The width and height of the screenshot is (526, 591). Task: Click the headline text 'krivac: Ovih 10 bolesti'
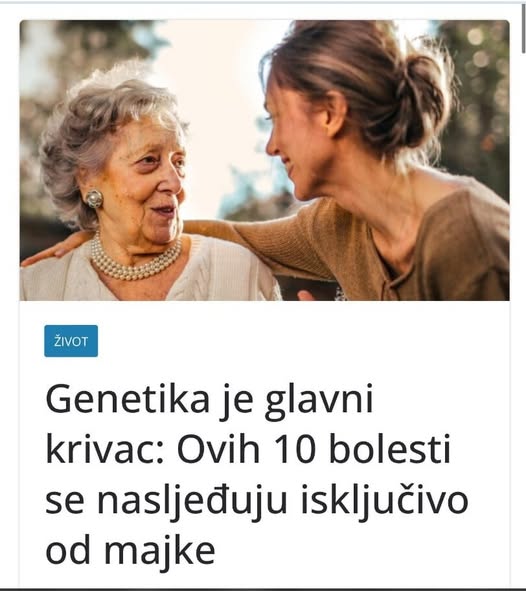pyautogui.click(x=248, y=449)
